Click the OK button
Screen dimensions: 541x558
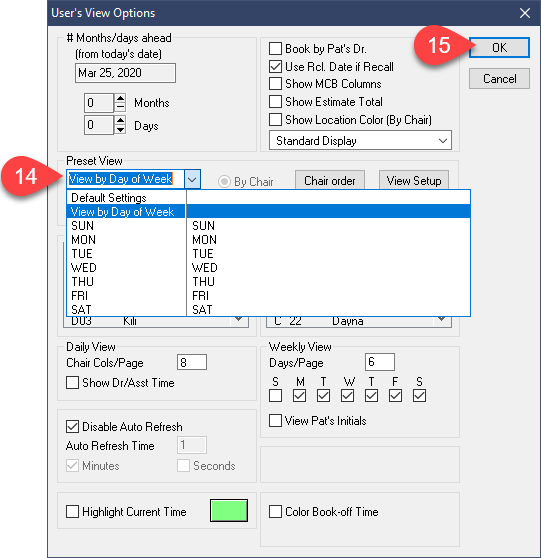click(x=499, y=48)
